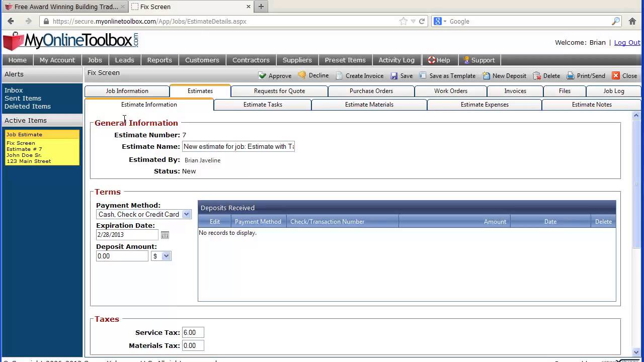This screenshot has height=362, width=644.
Task: Open the Estimate Tasks sub-tab
Action: [x=263, y=105]
